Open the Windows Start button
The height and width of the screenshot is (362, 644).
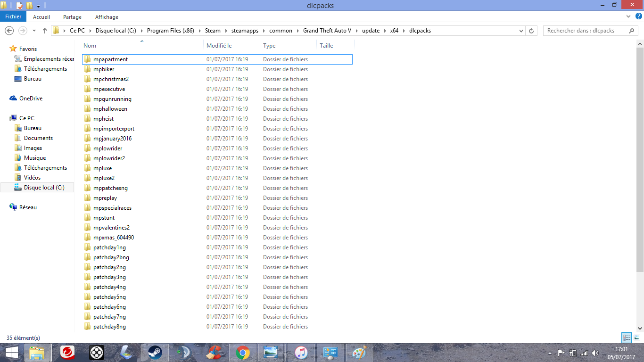click(11, 353)
